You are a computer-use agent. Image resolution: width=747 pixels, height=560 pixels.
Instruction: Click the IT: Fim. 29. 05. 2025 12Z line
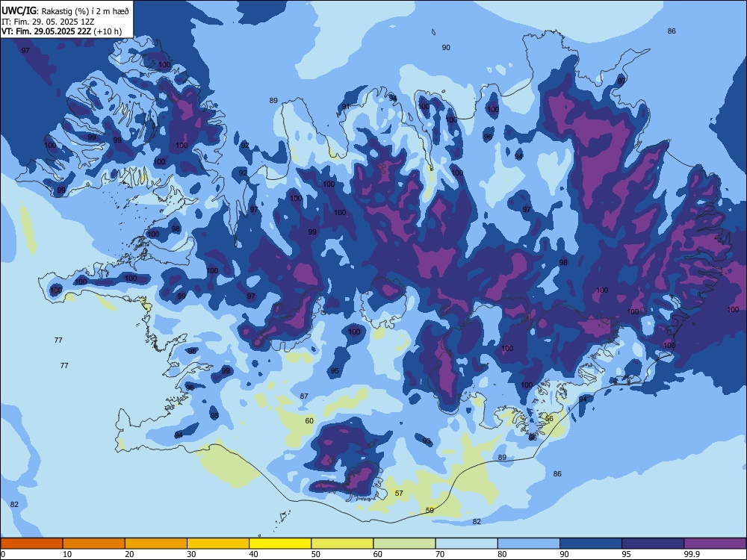coord(48,22)
